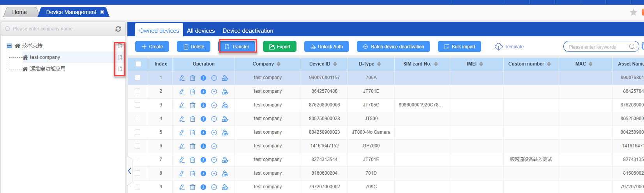Image resolution: width=644 pixels, height=193 pixels.
Task: Open the Device deactivation tab
Action: point(248,31)
